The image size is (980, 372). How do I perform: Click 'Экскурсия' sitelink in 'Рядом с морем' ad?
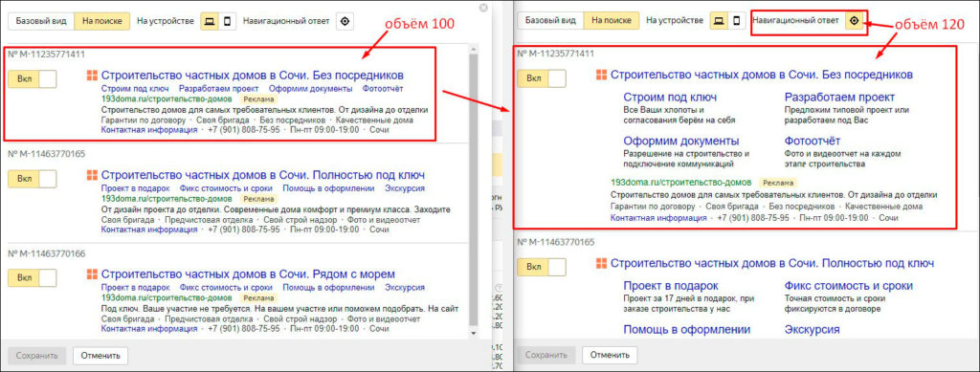[x=405, y=288]
